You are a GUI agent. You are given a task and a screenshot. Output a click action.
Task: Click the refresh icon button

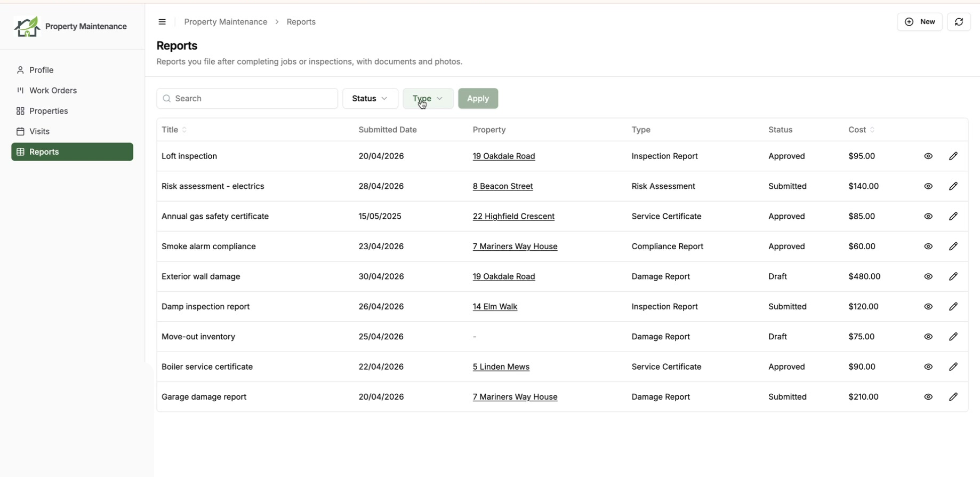coord(959,22)
